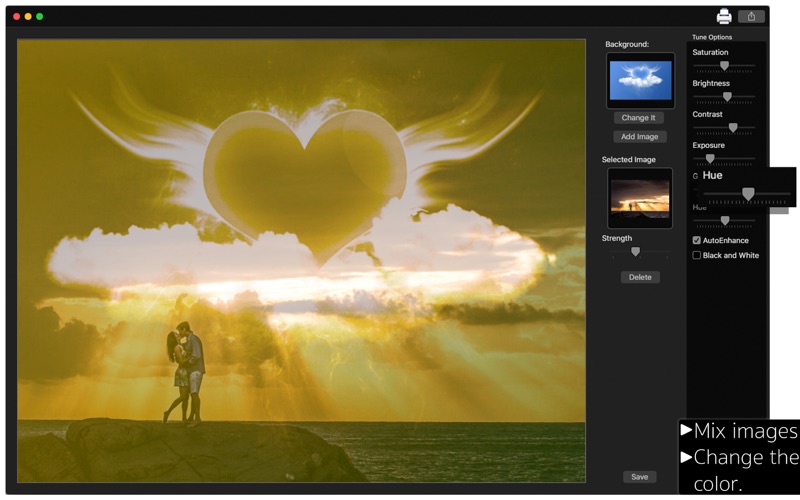This screenshot has height=500, width=800.
Task: Click the printer icon in title bar
Action: pos(724,16)
